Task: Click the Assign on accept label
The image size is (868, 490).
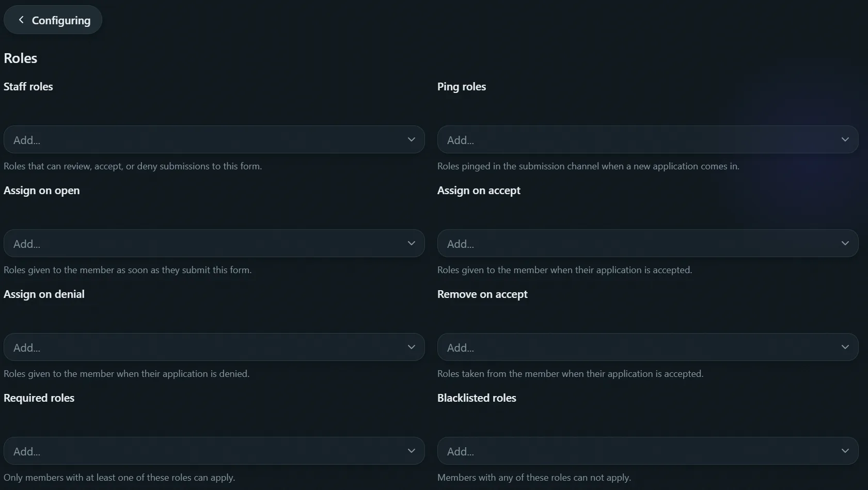Action: coord(479,191)
